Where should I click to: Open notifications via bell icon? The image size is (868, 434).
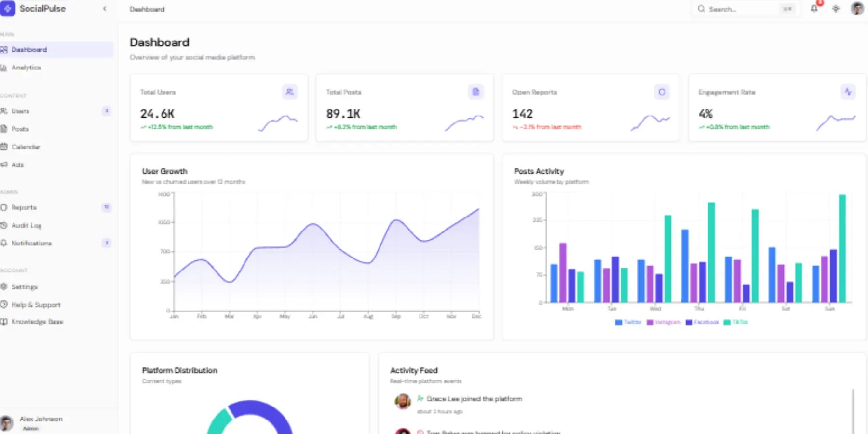(814, 9)
